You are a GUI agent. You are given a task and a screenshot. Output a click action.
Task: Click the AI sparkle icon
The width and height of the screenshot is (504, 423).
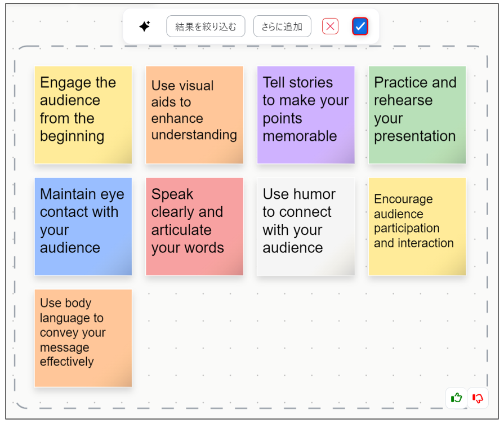pos(145,26)
